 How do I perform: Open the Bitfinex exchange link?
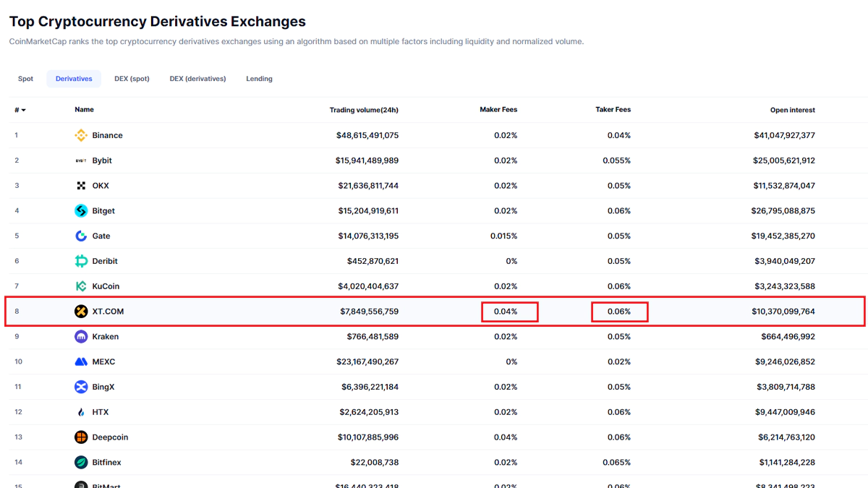[106, 462]
